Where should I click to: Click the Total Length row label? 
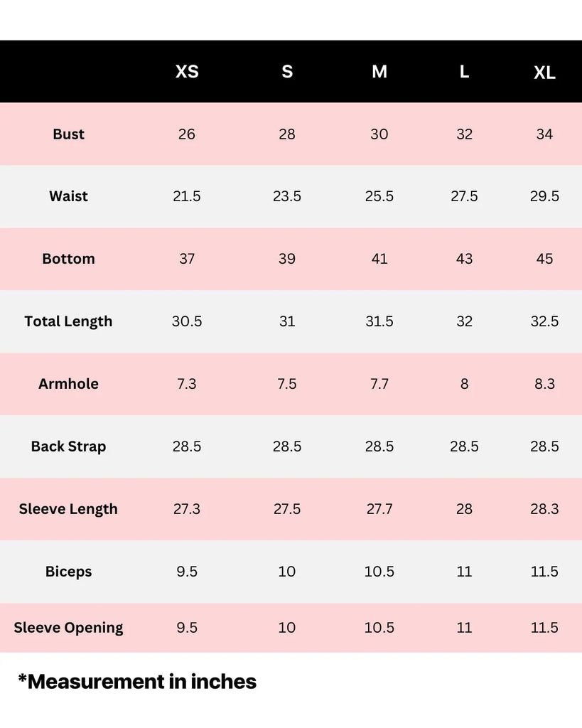click(68, 321)
